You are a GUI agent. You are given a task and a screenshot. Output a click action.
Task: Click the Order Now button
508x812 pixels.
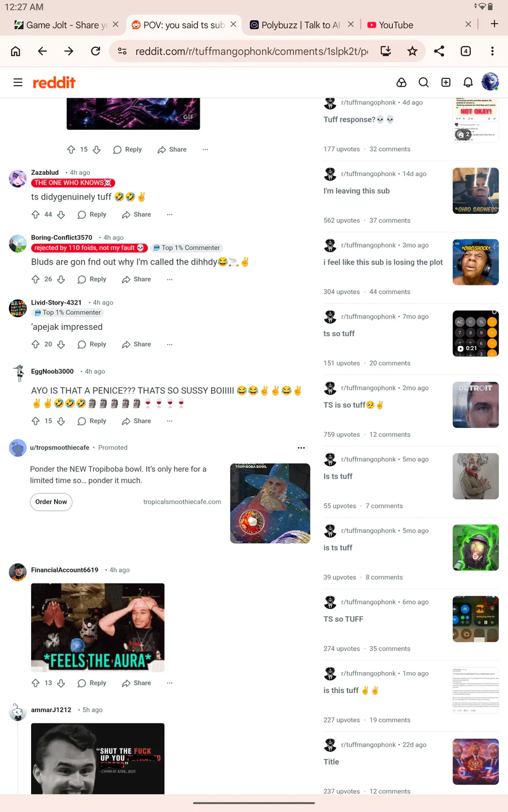[51, 502]
